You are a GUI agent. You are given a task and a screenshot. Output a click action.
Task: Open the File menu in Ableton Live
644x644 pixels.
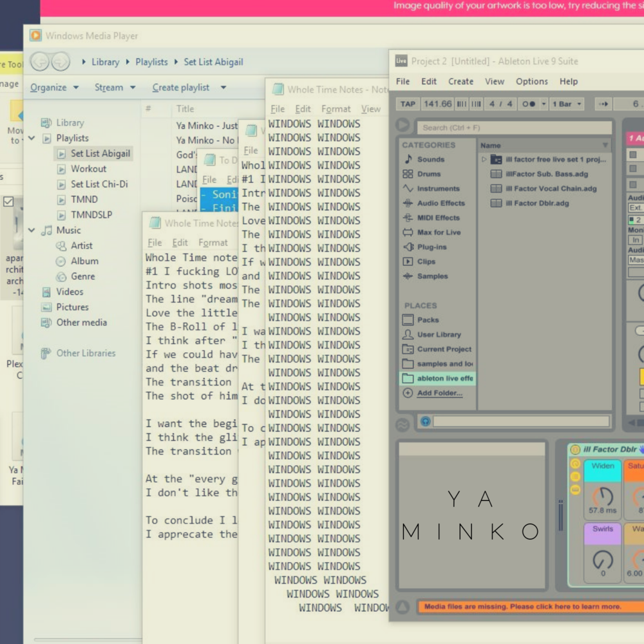pos(402,81)
